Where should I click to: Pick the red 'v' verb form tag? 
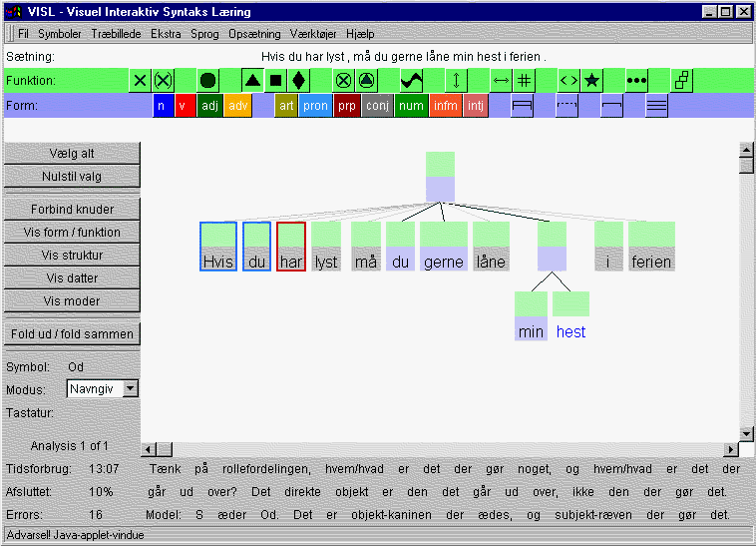pos(185,105)
